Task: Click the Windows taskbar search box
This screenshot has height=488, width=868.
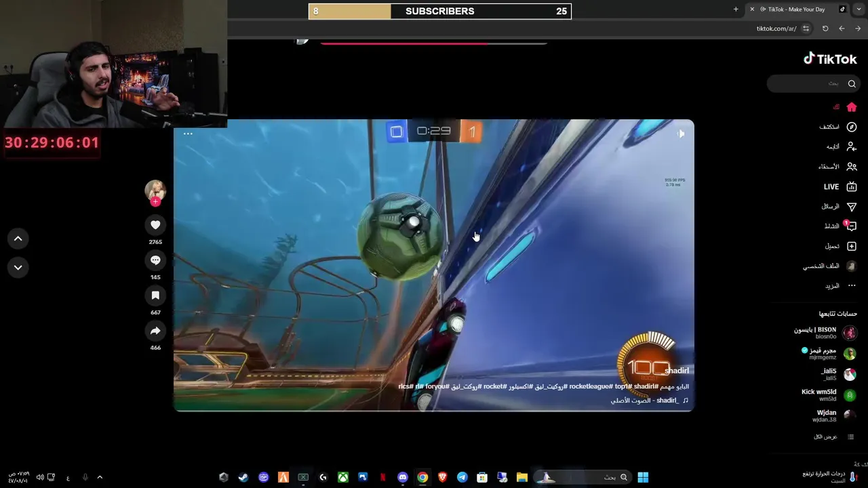Action: [583, 477]
